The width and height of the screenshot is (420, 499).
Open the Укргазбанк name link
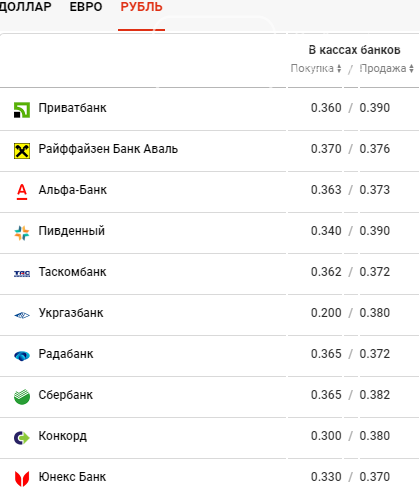pyautogui.click(x=71, y=313)
